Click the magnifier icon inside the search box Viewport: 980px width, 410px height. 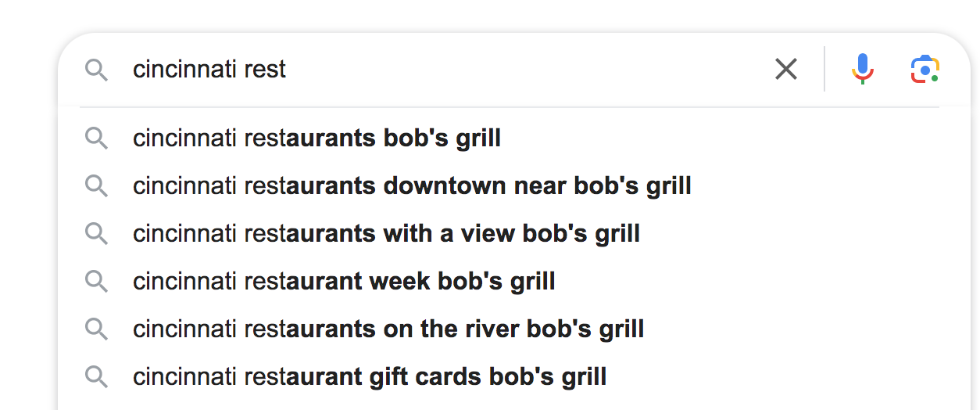(96, 70)
